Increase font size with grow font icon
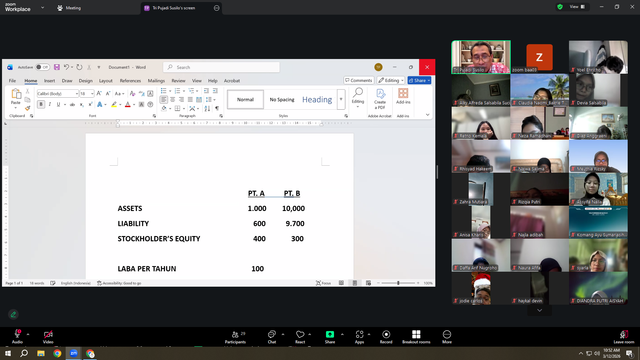Viewport: 640px width, 360px height. point(99,93)
